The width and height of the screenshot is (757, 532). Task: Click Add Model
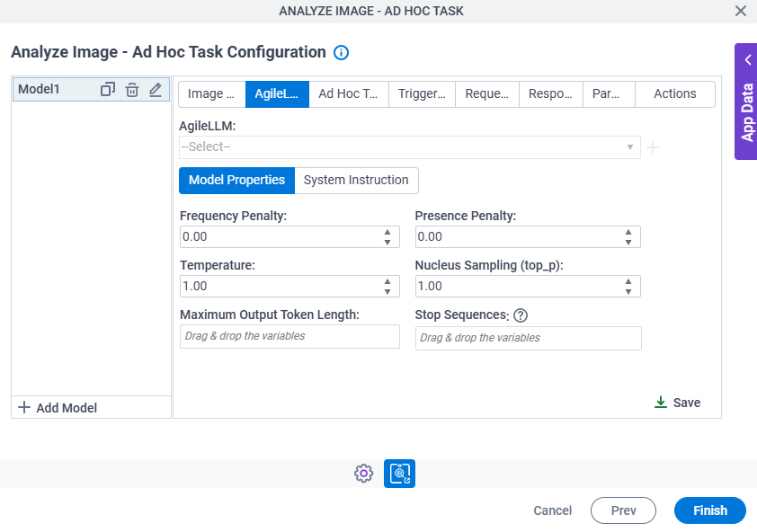(x=58, y=408)
